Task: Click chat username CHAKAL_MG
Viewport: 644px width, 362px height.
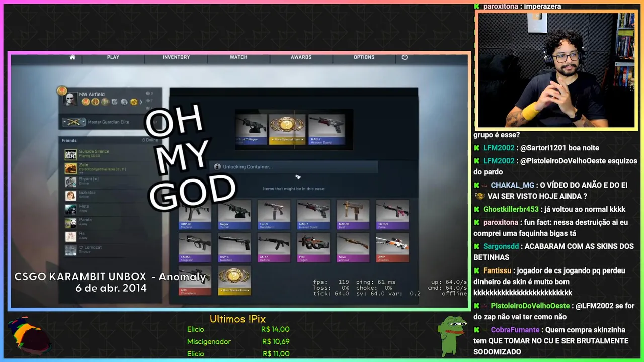Action: (513, 185)
